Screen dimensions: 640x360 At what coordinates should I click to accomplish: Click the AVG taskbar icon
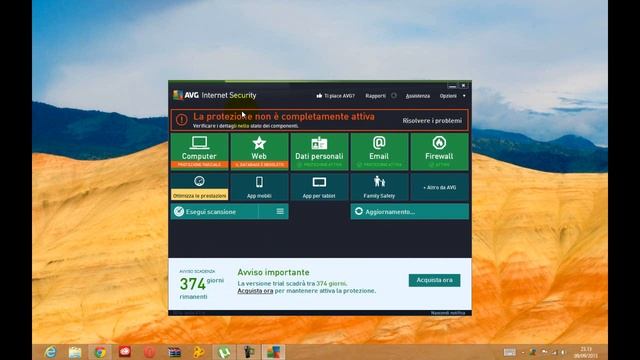tap(273, 352)
